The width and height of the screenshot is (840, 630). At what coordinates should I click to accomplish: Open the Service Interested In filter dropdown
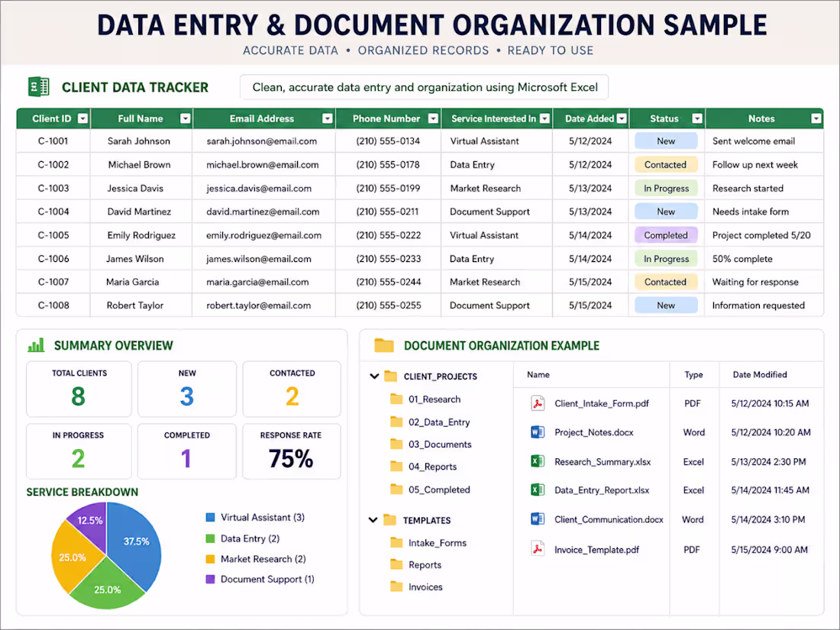pos(544,118)
